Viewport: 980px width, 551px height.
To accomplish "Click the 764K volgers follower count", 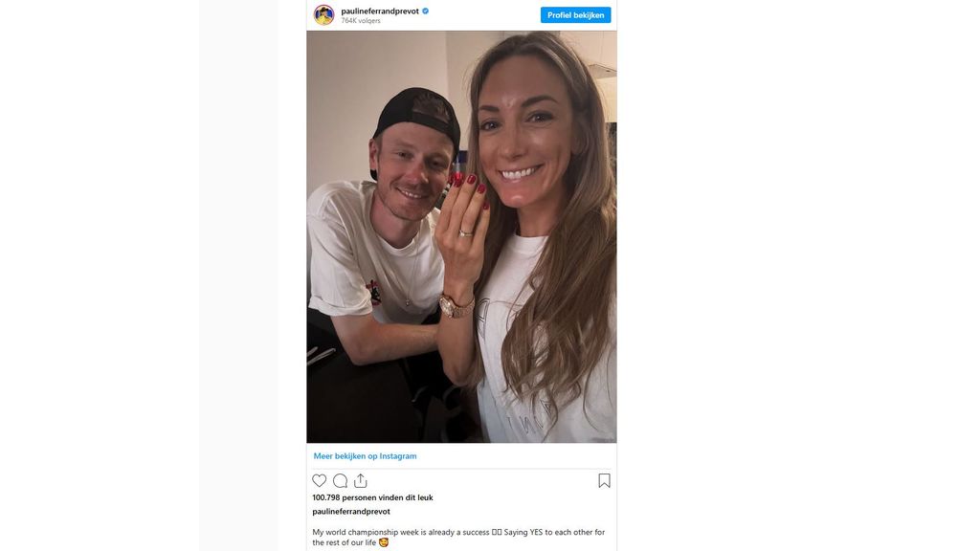I will click(x=361, y=21).
